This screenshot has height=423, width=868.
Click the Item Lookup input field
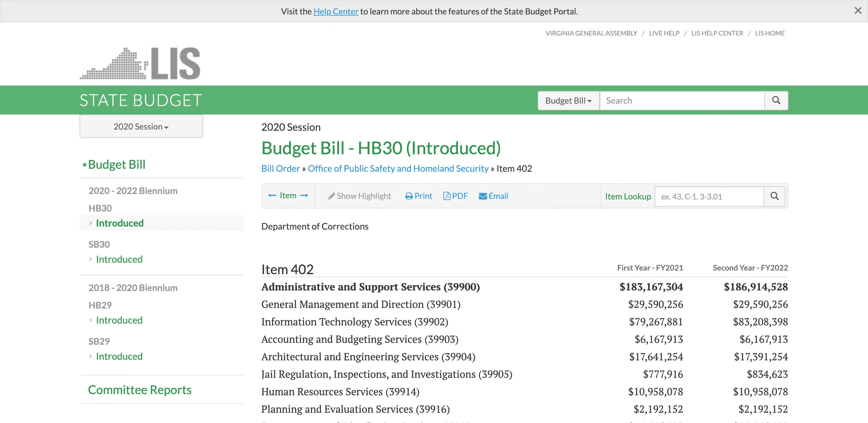pos(709,196)
